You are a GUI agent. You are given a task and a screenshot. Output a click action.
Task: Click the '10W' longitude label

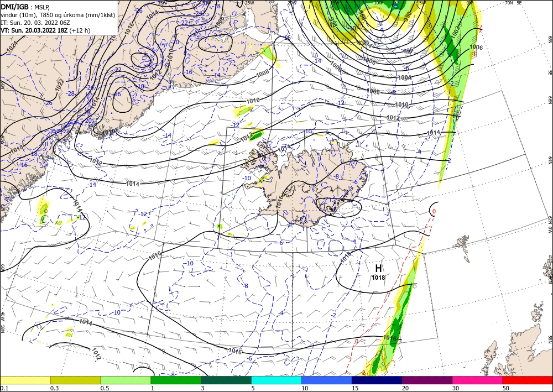378,3
